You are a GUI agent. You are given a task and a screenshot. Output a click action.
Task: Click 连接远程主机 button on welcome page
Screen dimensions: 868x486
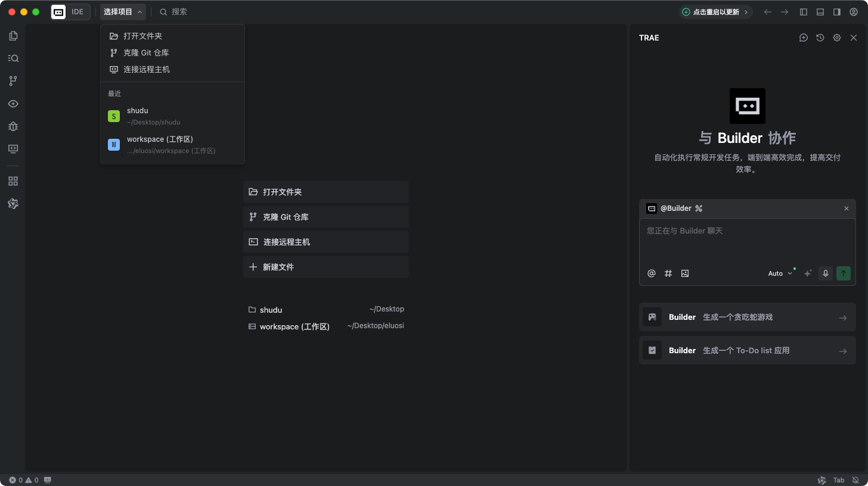(326, 242)
